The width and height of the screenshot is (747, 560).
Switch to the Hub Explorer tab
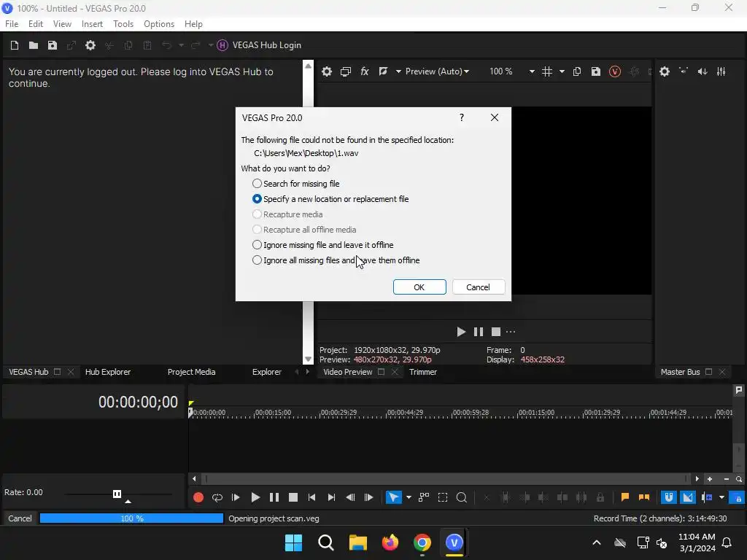pyautogui.click(x=108, y=372)
